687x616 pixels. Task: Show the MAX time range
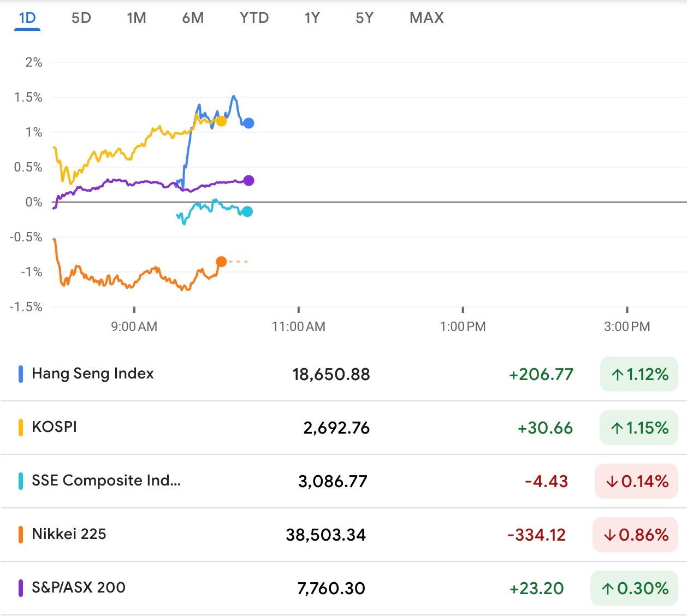coord(427,18)
